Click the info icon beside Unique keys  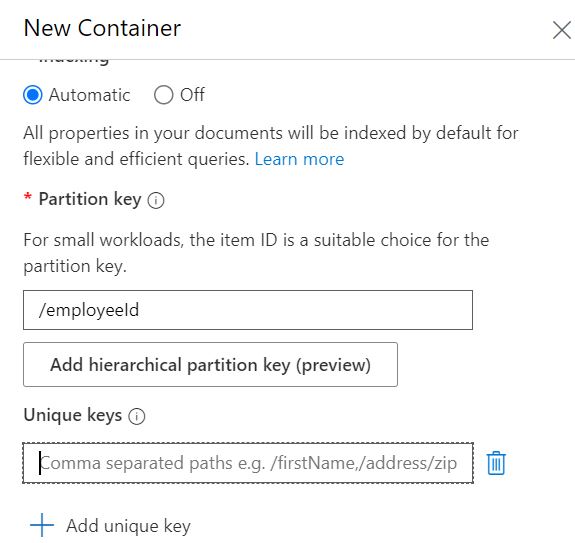137,416
